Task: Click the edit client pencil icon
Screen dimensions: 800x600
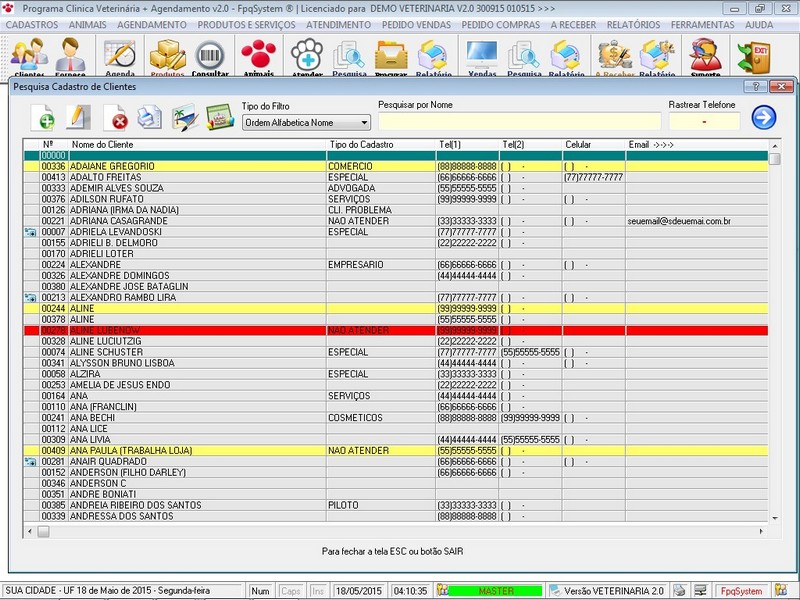Action: [78, 118]
